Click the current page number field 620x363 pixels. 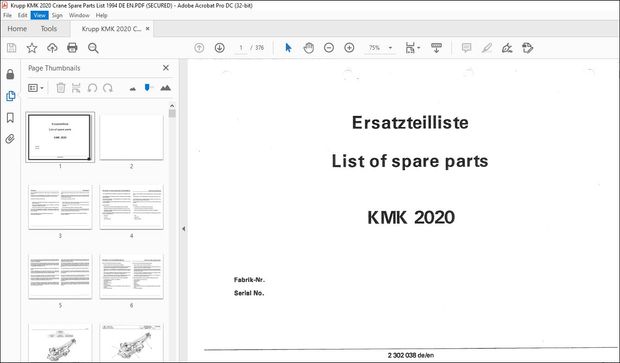(241, 48)
